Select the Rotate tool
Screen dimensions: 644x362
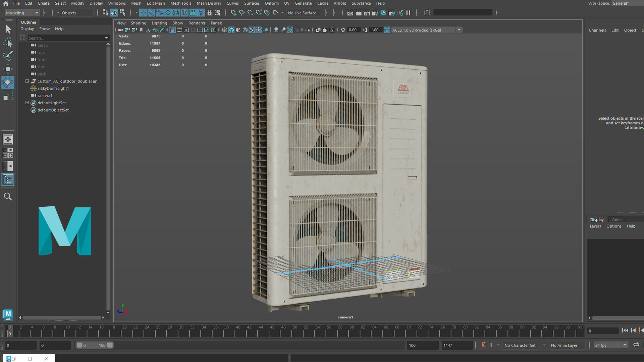click(x=8, y=82)
